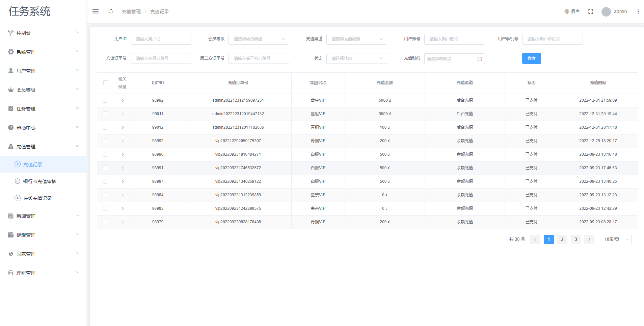Open the 充值渠道 filter dropdown
This screenshot has width=644, height=326.
(356, 39)
